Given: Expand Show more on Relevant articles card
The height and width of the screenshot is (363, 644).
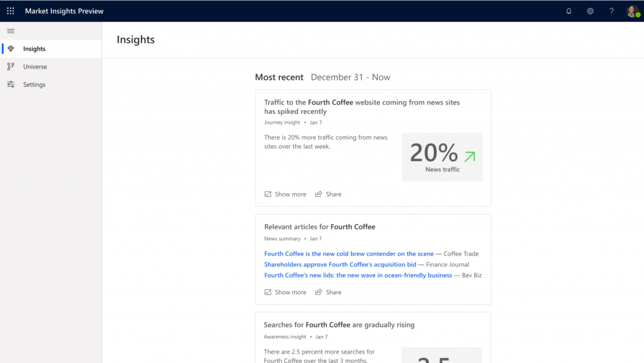Looking at the screenshot, I should [286, 292].
